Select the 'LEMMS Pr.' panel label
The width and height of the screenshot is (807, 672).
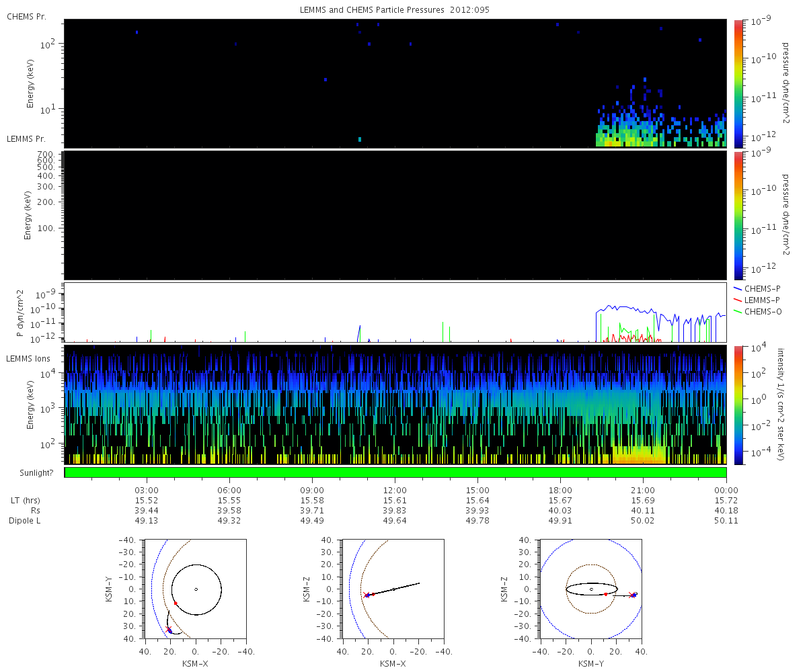click(x=26, y=139)
